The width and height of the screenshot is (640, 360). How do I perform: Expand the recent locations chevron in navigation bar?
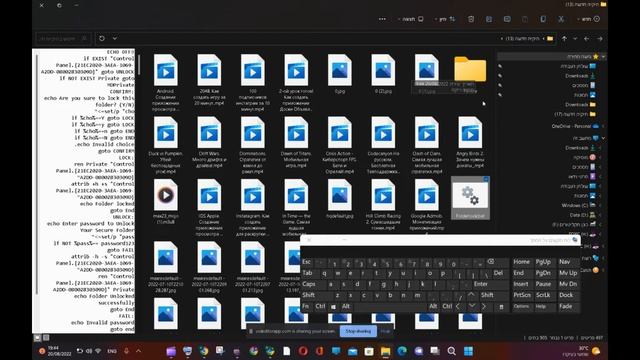coord(575,38)
